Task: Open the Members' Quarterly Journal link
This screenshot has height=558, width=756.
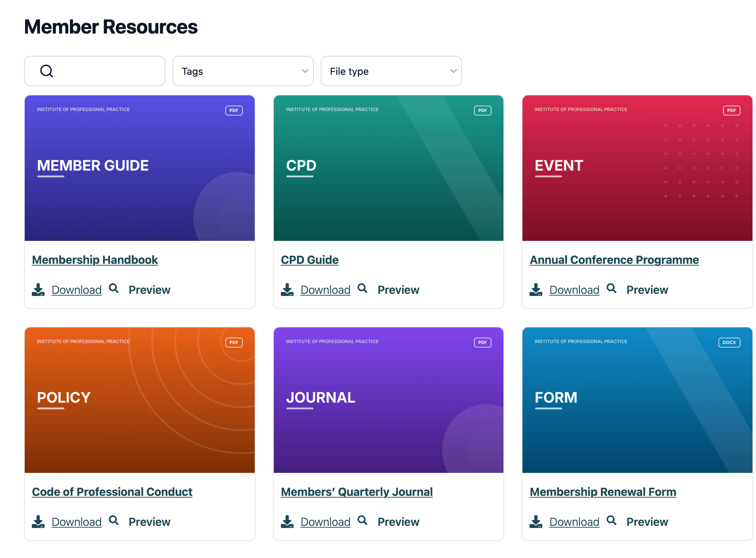Action: tap(357, 492)
